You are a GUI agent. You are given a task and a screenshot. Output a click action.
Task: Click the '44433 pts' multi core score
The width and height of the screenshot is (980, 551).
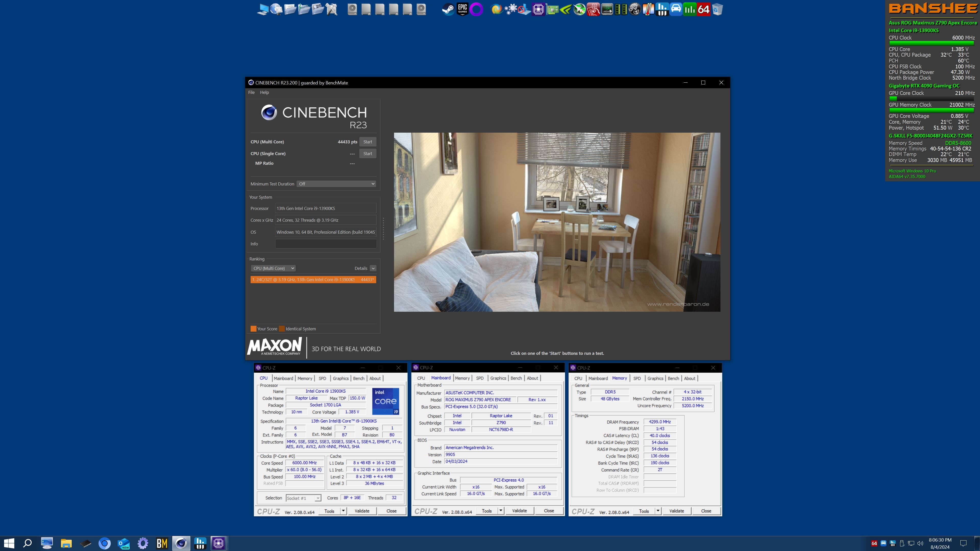pos(347,142)
